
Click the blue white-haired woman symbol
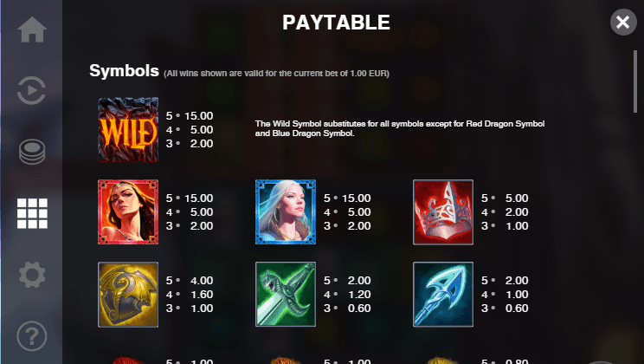(286, 211)
